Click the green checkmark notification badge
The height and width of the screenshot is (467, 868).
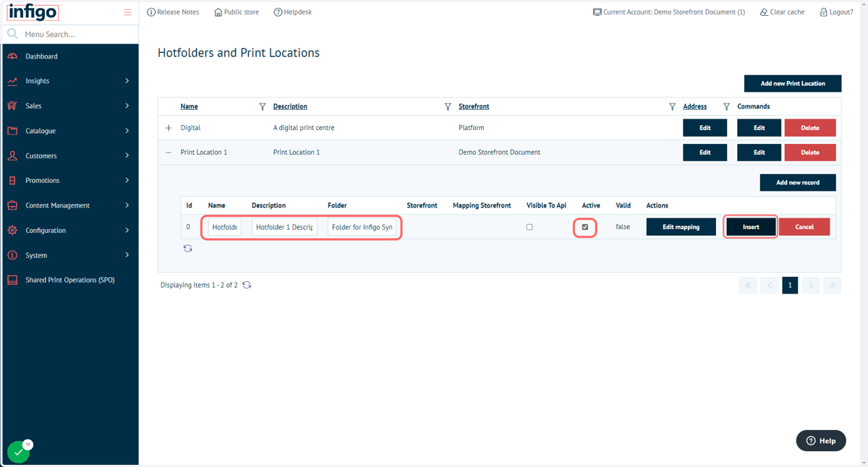click(x=18, y=452)
